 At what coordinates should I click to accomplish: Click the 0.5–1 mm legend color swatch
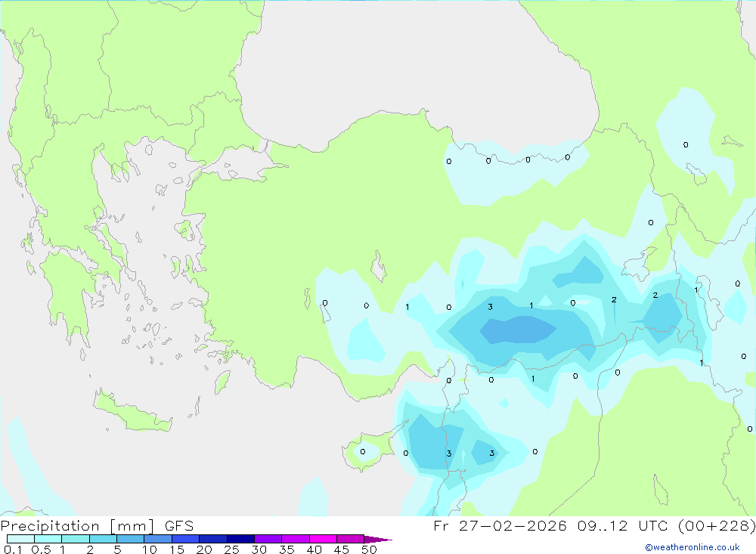(48, 539)
